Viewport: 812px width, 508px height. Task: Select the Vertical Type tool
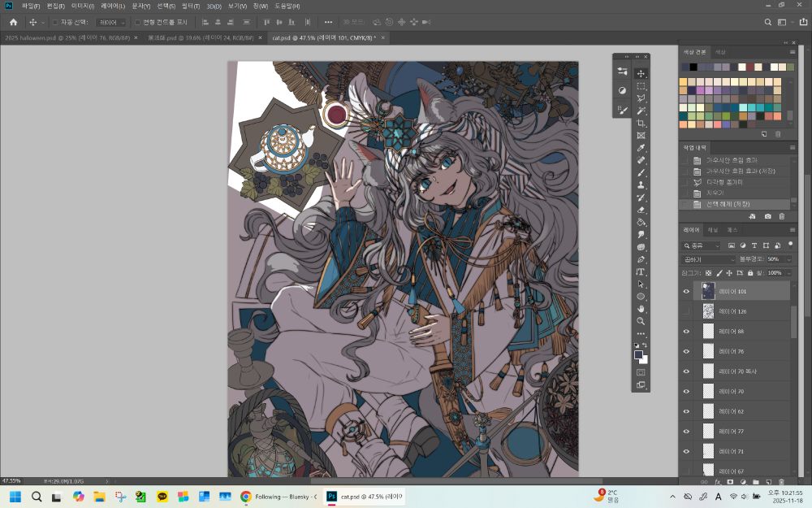[641, 272]
